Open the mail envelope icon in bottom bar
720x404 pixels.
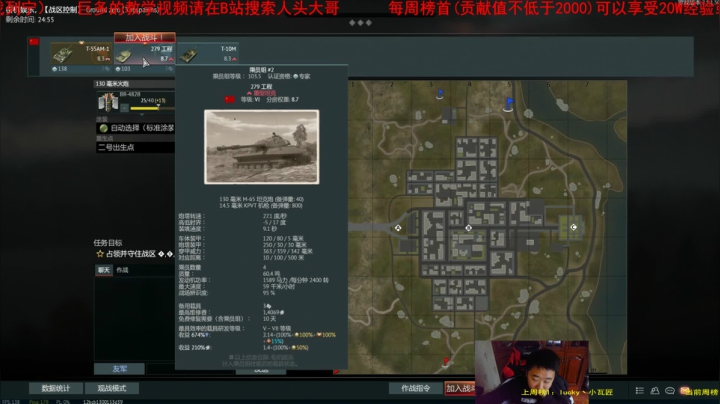(685, 391)
